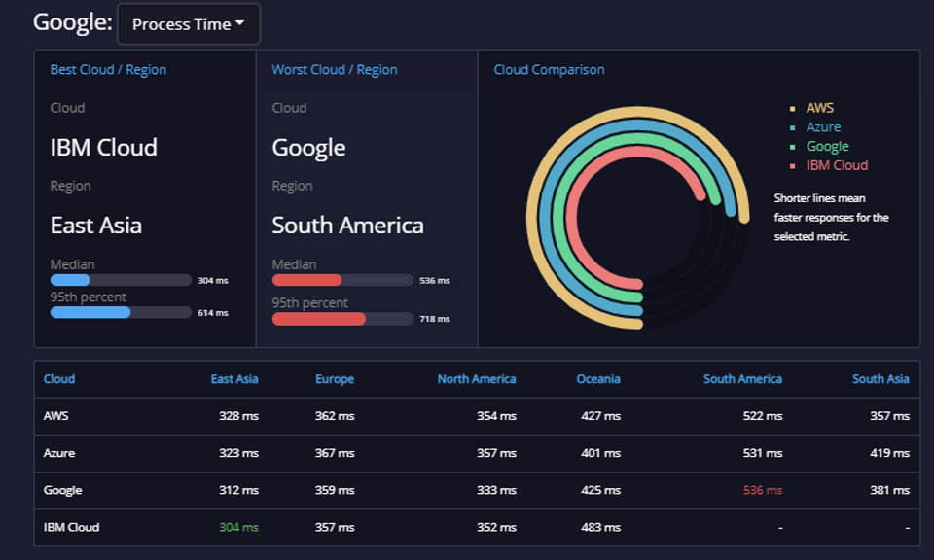This screenshot has height=560, width=934.
Task: Click the blue Azure arc in chart
Action: (544, 217)
